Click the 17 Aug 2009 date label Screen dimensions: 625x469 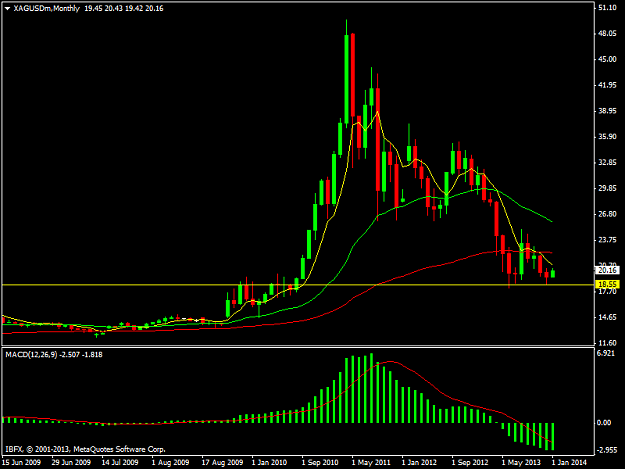click(222, 463)
